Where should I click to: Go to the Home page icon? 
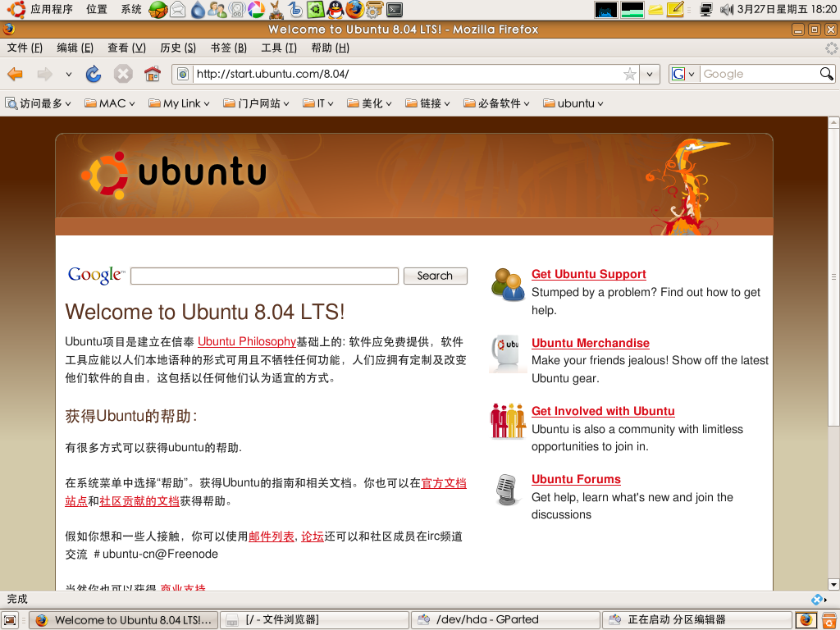pyautogui.click(x=153, y=74)
